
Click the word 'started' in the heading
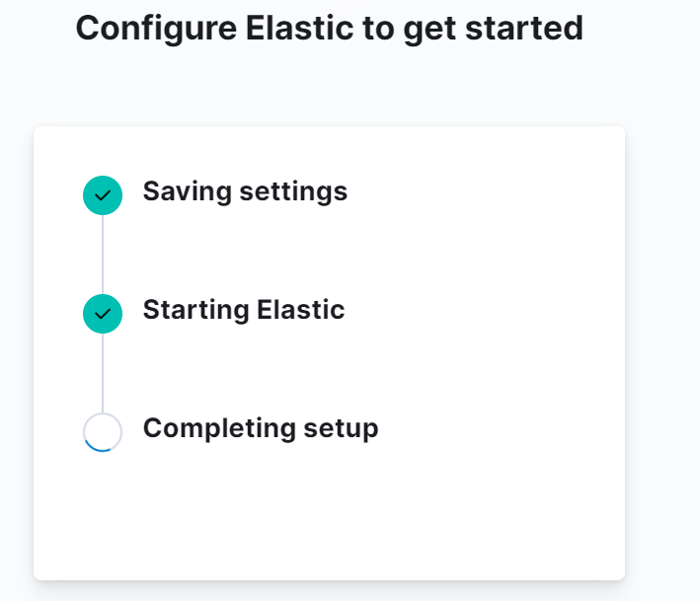(524, 29)
